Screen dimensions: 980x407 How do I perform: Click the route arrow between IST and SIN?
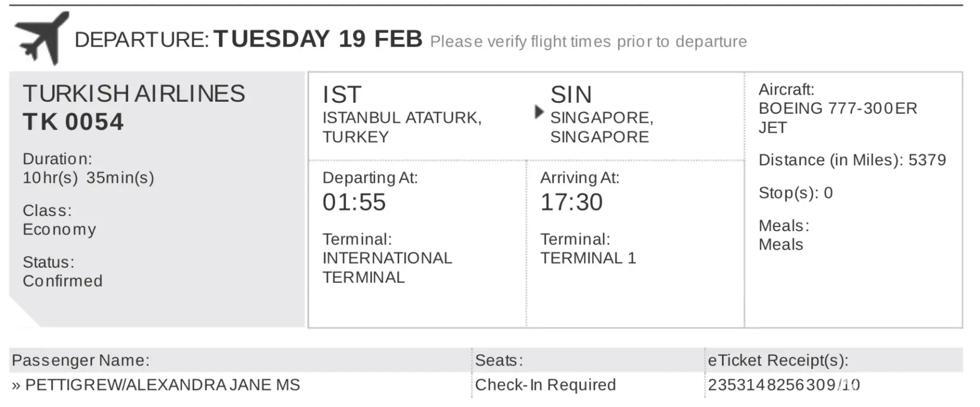coord(538,112)
